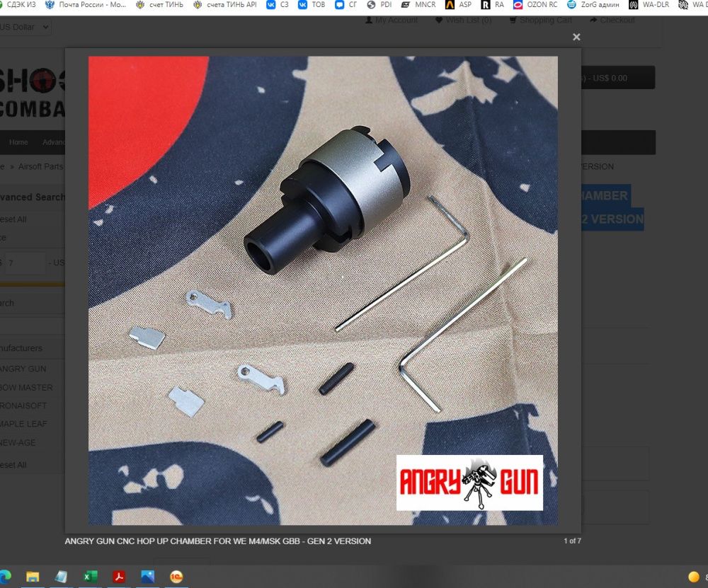
Task: Open the СГ bookmark
Action: (346, 5)
